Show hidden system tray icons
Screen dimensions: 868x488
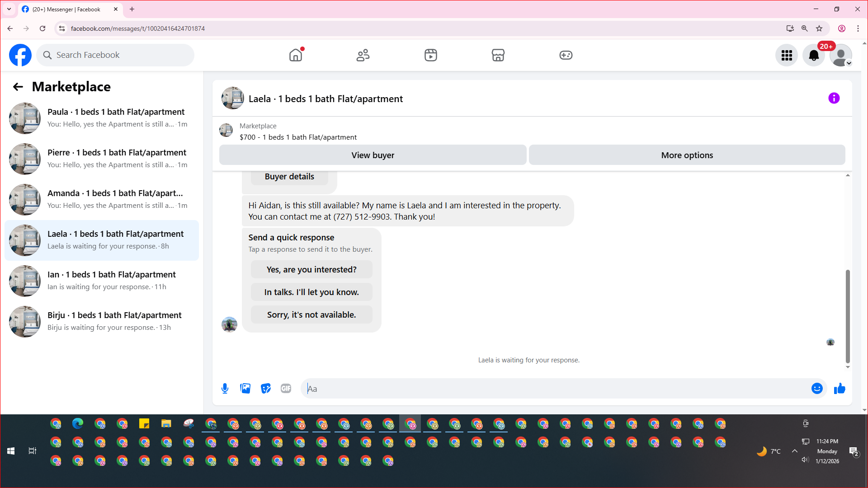[x=794, y=451]
